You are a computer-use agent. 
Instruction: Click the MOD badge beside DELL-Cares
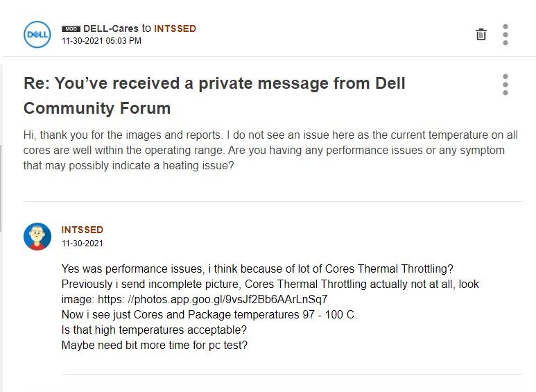(71, 29)
